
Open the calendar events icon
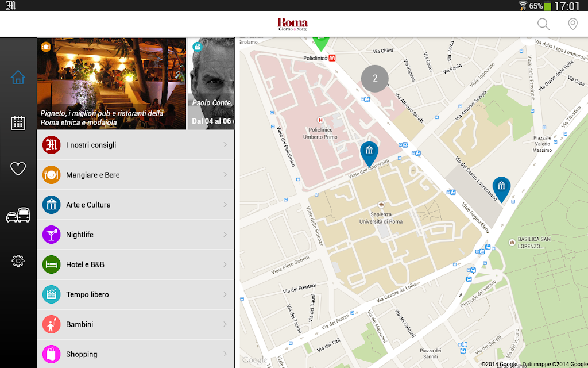point(18,123)
